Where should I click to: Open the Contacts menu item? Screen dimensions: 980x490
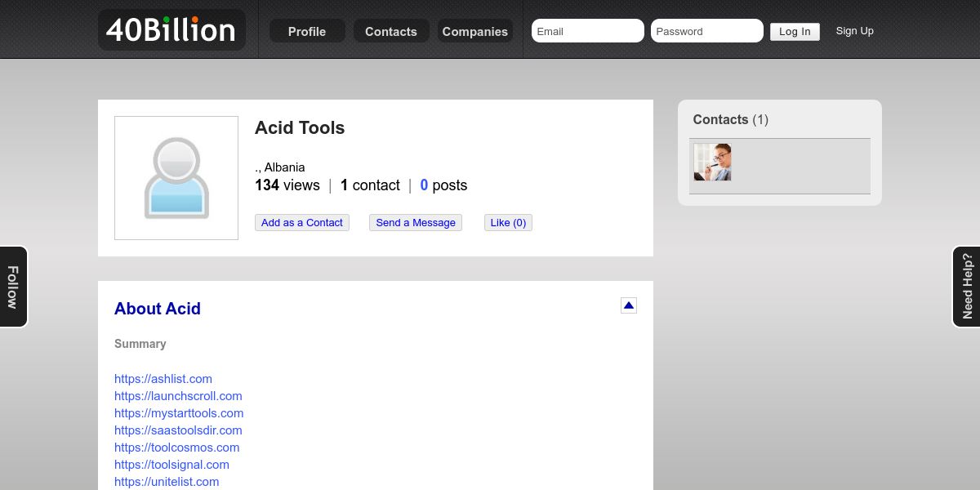pyautogui.click(x=391, y=32)
